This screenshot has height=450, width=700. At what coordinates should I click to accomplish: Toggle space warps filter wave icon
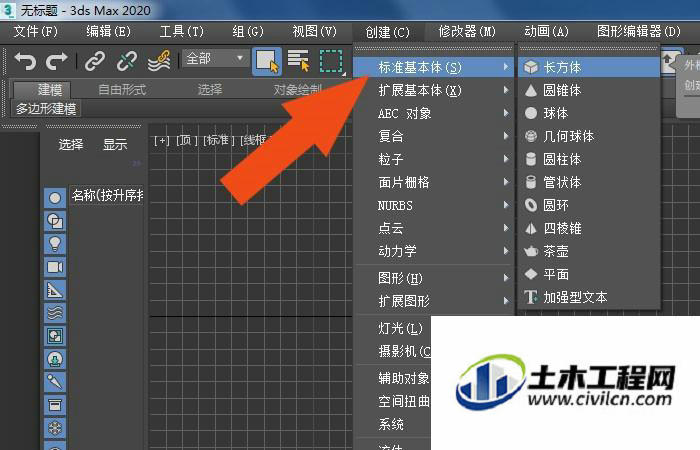click(x=55, y=313)
